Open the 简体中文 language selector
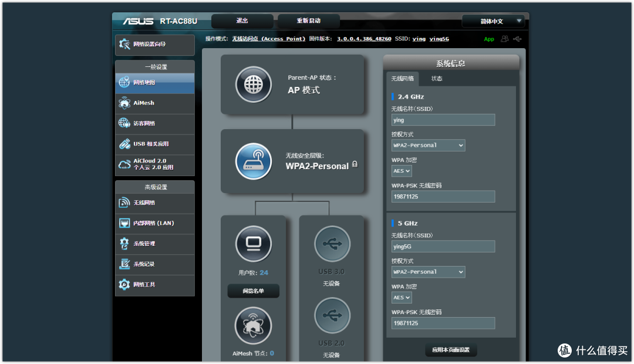Image resolution: width=634 pixels, height=364 pixels. [x=493, y=21]
